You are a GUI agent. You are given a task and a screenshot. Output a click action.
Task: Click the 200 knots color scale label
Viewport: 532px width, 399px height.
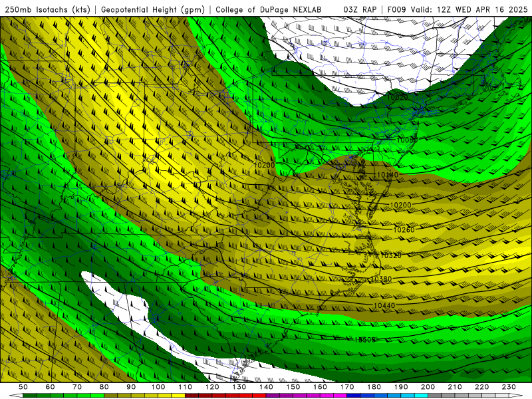[428, 387]
